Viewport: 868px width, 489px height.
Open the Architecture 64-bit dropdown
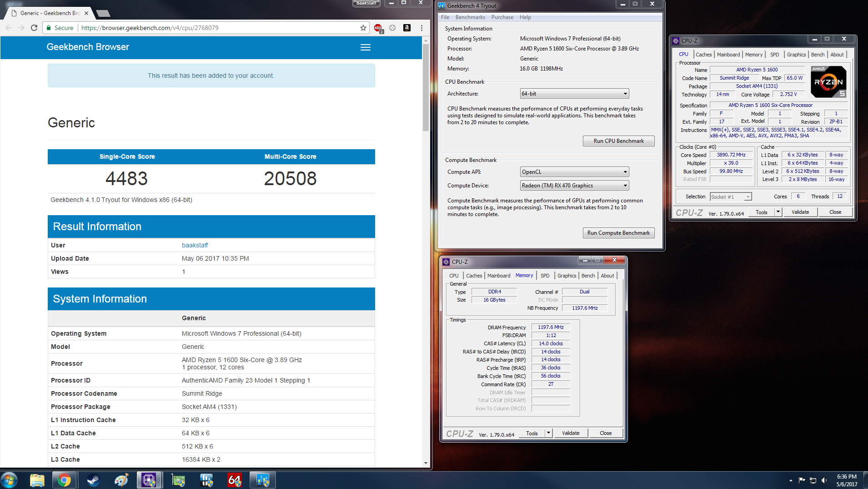coord(574,94)
